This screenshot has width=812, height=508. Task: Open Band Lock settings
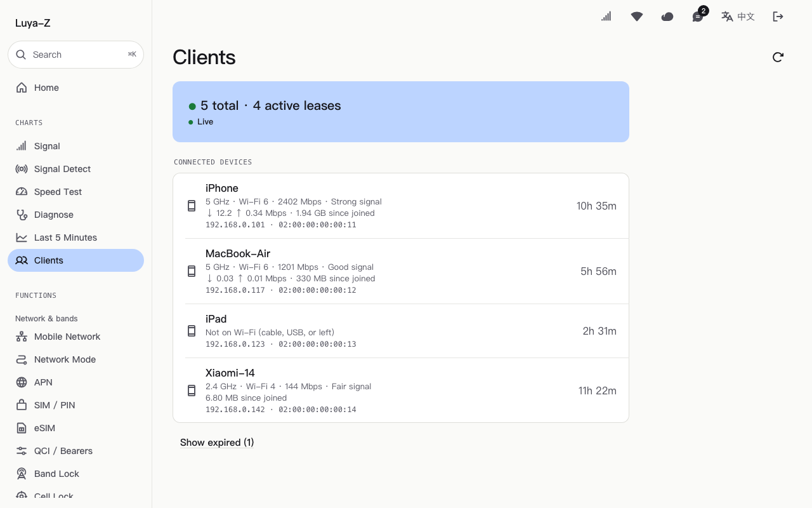tap(76, 474)
